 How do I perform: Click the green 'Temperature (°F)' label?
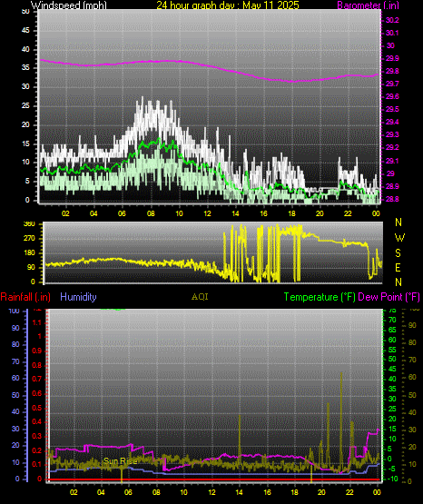click(320, 297)
